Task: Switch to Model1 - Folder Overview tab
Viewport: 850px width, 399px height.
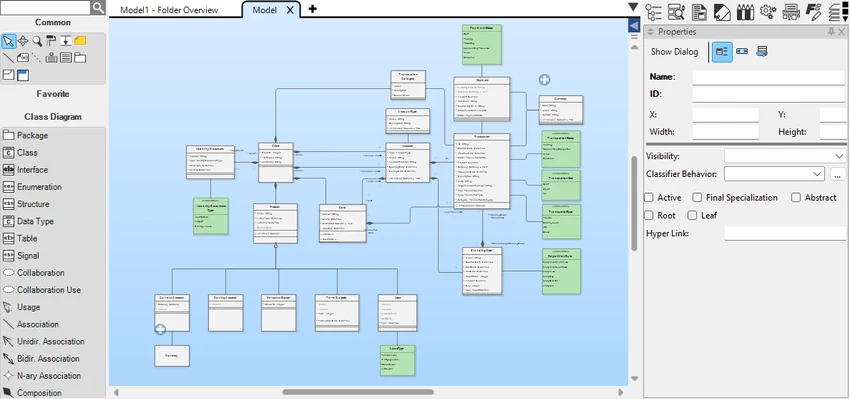Action: (x=169, y=10)
